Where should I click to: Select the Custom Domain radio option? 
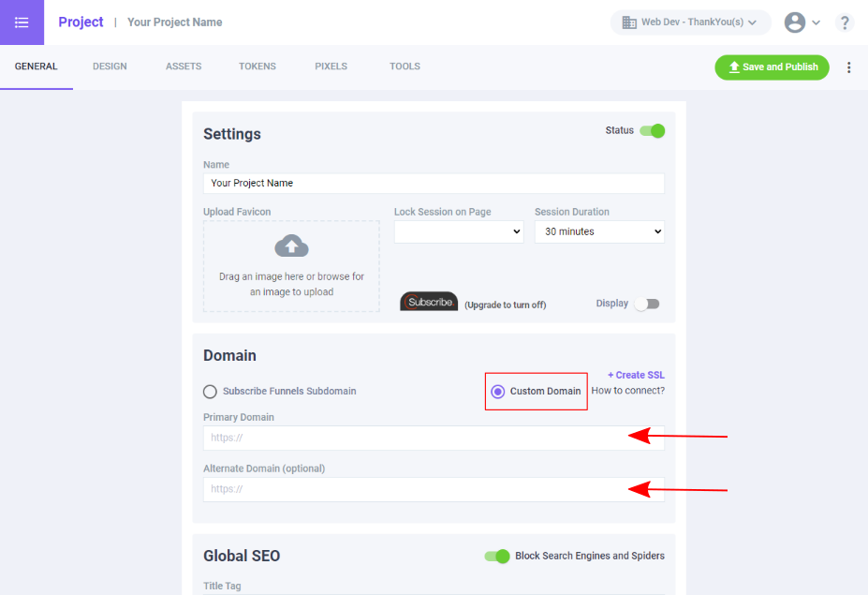(x=498, y=392)
